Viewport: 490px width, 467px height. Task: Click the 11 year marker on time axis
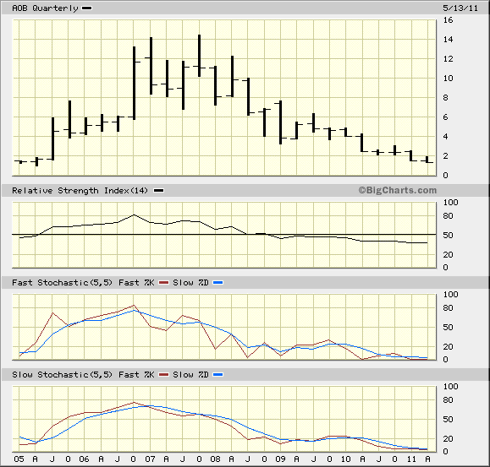tap(411, 459)
